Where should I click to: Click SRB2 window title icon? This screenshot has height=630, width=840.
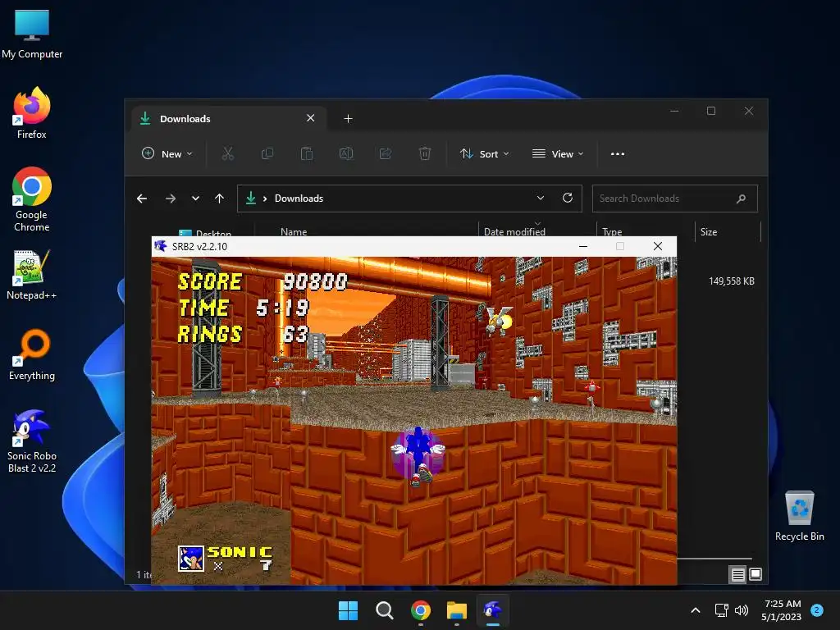[x=161, y=246]
